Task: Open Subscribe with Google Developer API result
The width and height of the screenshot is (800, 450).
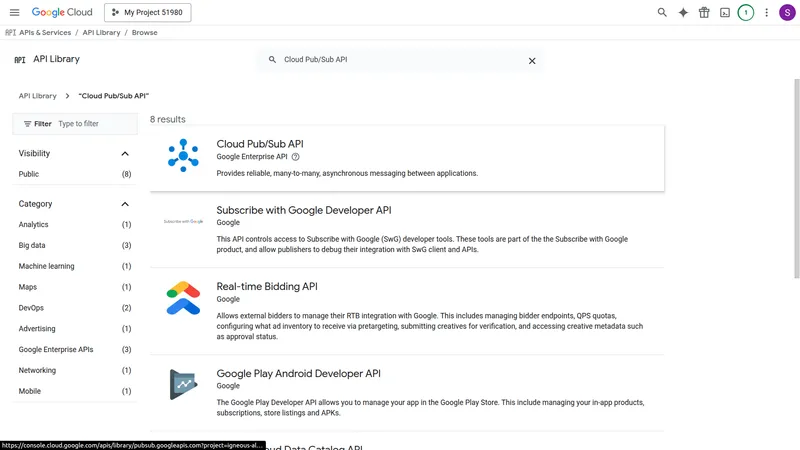Action: click(304, 210)
